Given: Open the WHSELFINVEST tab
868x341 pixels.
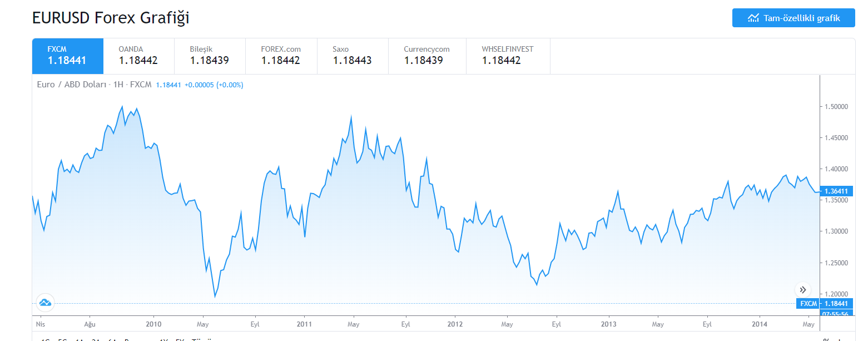Looking at the screenshot, I should coord(508,56).
